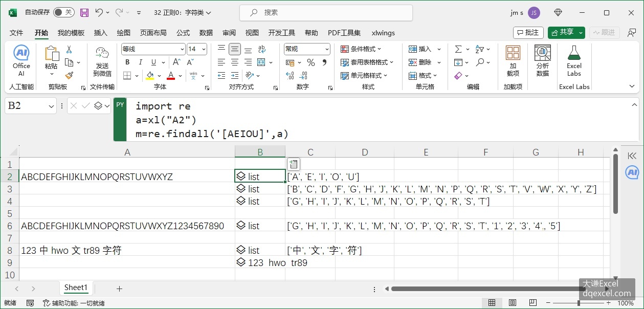Open Find and Select magnifier
Image resolution: width=644 pixels, height=309 pixels.
coord(480,62)
